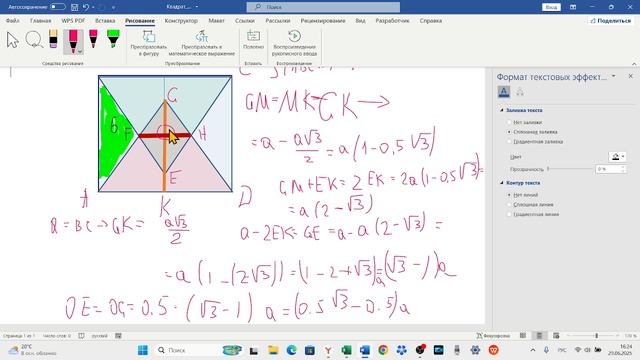This screenshot has width=640, height=360.
Task: Open pink pen options dropdown arrow
Action: (80, 51)
